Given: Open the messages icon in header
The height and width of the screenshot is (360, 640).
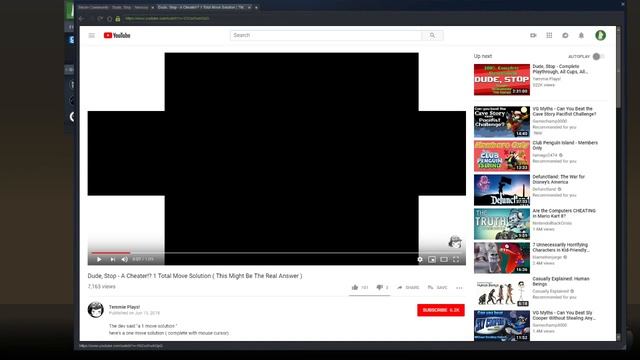Looking at the screenshot, I should point(565,36).
